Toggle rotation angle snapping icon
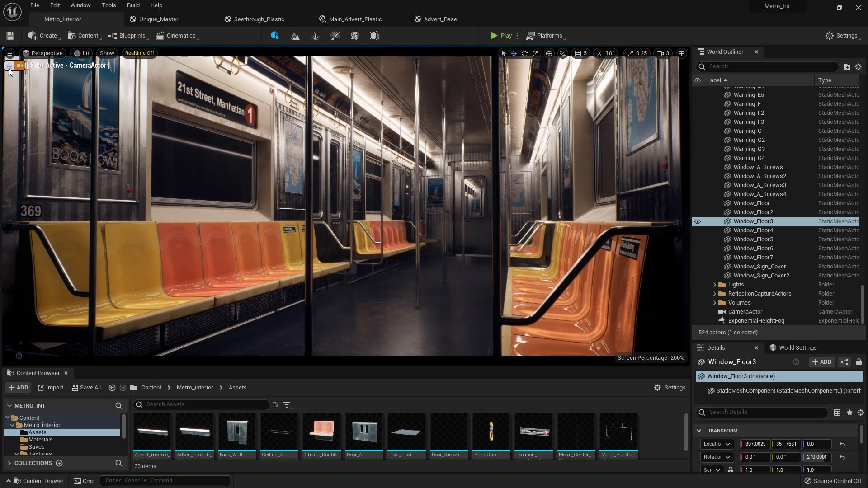This screenshot has height=488, width=868. tap(600, 53)
